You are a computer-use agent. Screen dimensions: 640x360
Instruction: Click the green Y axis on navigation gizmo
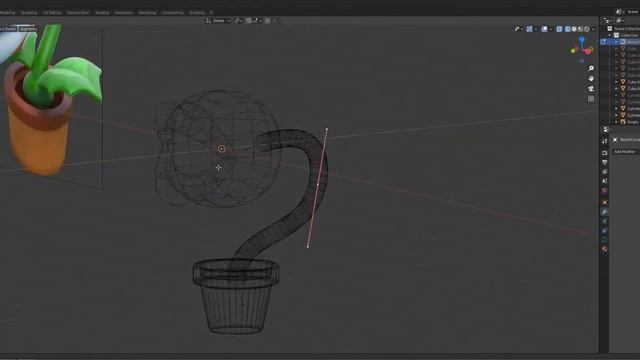(x=573, y=51)
